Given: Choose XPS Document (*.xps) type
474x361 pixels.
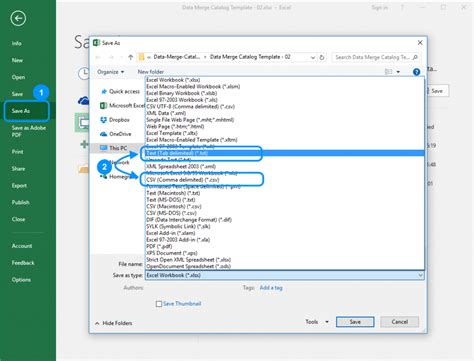Looking at the screenshot, I should coord(285,253).
